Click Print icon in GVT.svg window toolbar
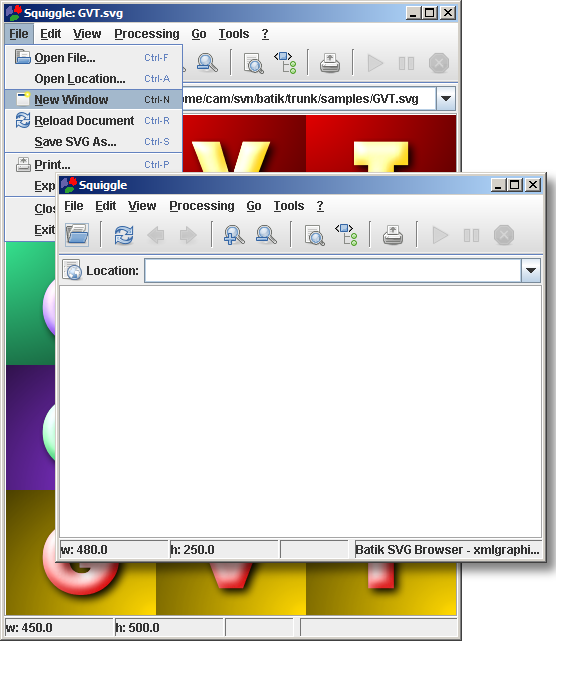 pyautogui.click(x=330, y=63)
